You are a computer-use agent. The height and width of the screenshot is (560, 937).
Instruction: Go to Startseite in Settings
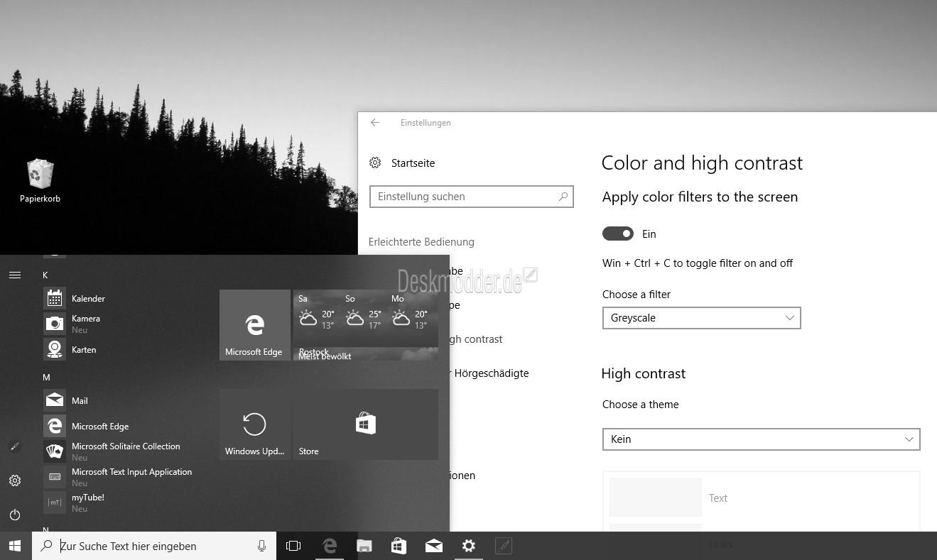point(402,163)
